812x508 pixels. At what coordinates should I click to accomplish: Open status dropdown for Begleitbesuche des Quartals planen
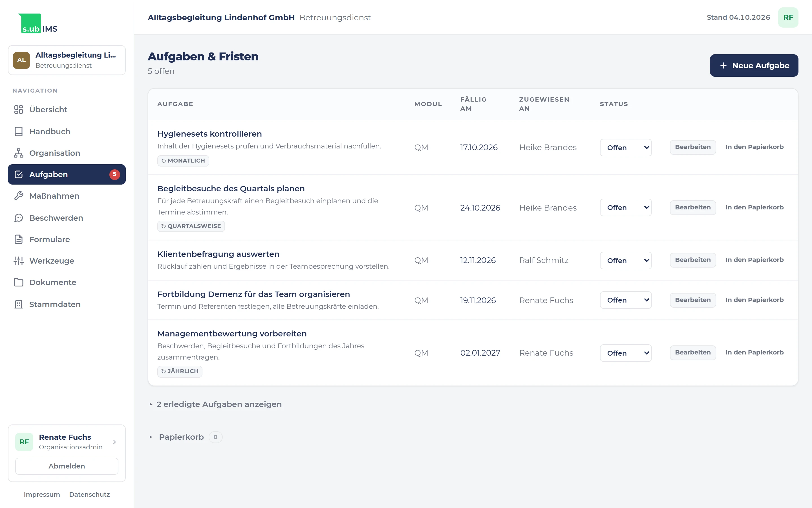626,207
